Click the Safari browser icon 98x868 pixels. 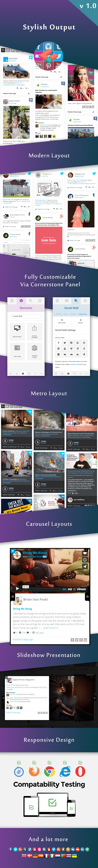19,772
